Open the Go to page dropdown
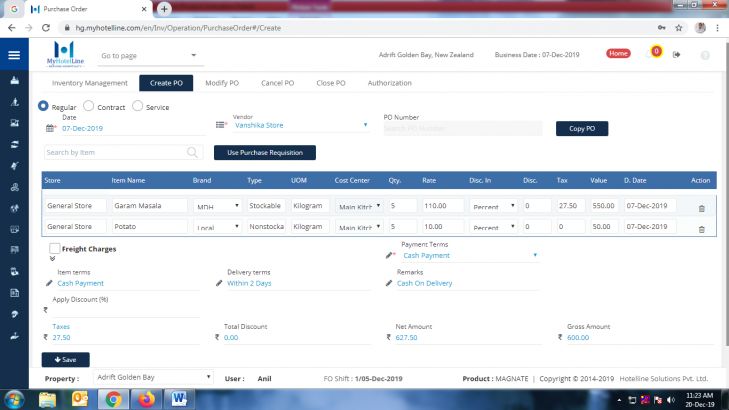 pos(150,56)
